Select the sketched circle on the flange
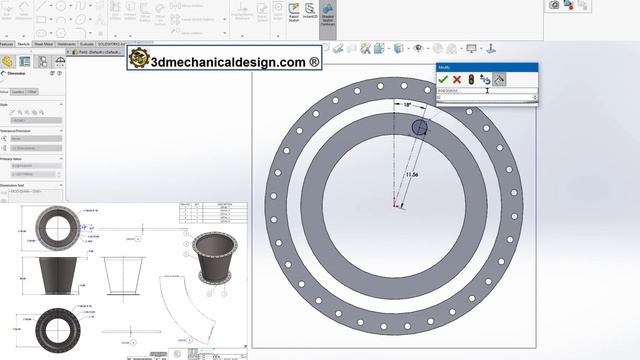Screen dimensions: 640x360 tap(419, 127)
